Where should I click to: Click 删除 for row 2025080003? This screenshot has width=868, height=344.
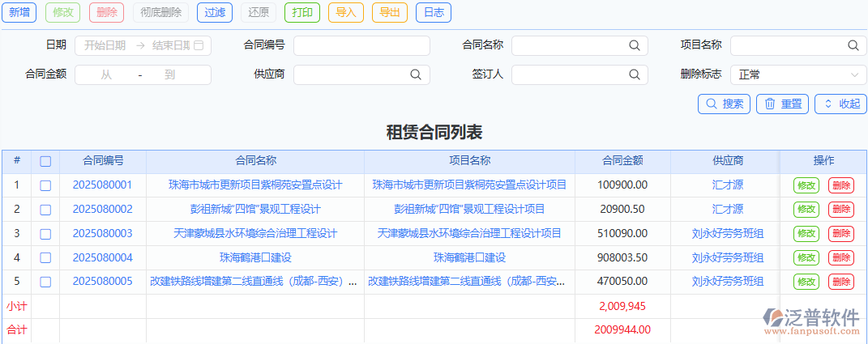(x=841, y=234)
